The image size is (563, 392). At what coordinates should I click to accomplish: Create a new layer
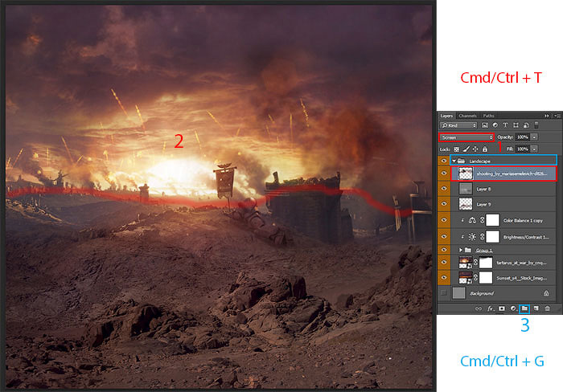click(x=536, y=308)
